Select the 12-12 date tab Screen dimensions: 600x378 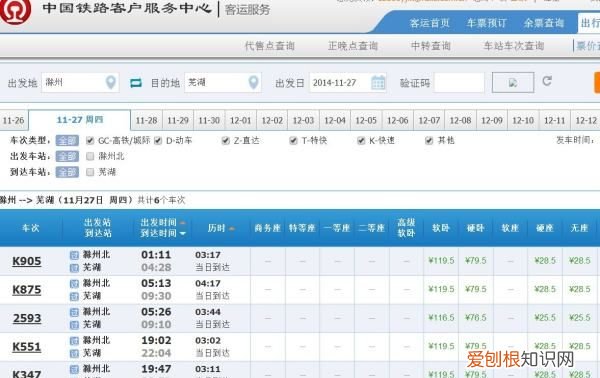[x=586, y=121]
